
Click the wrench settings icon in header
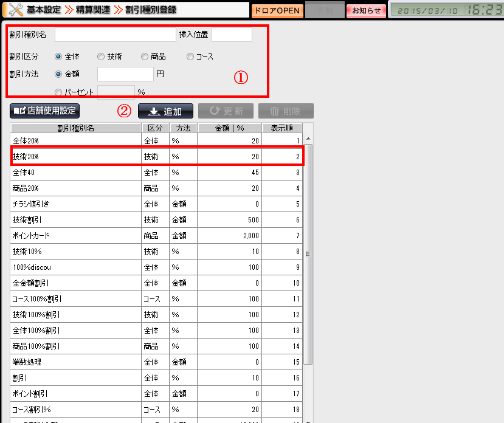tap(14, 10)
